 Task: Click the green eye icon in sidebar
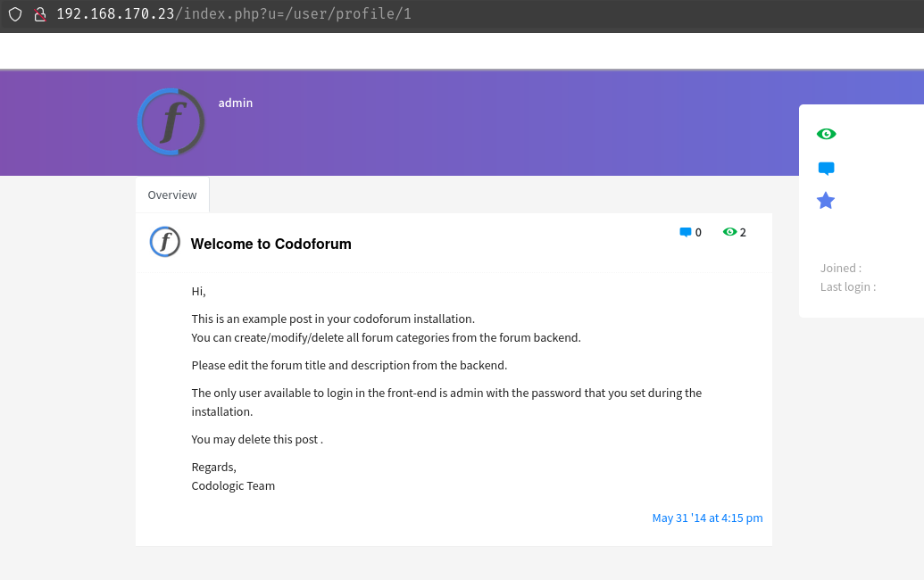click(x=826, y=134)
